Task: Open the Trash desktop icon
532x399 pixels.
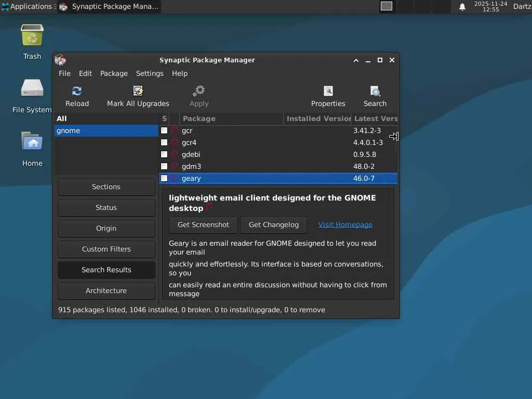Action: (32, 35)
